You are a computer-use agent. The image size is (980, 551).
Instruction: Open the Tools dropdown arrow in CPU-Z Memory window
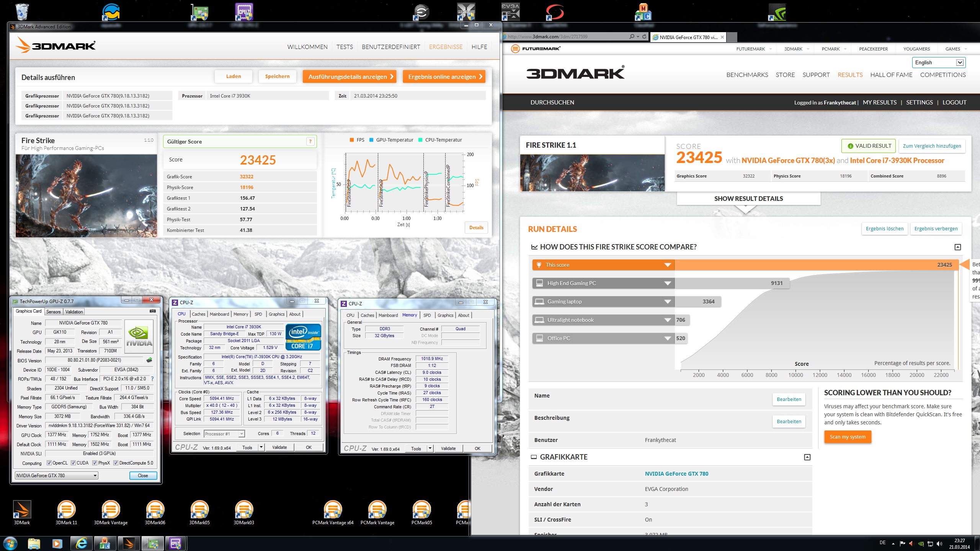(430, 448)
